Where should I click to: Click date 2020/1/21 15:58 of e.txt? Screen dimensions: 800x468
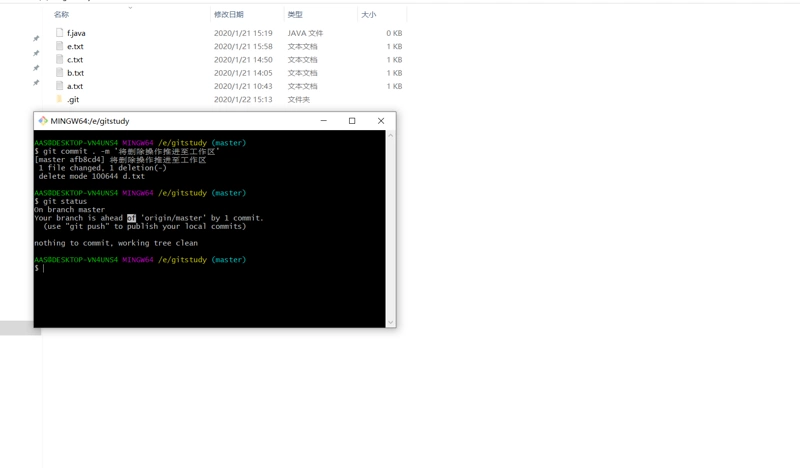click(x=243, y=46)
